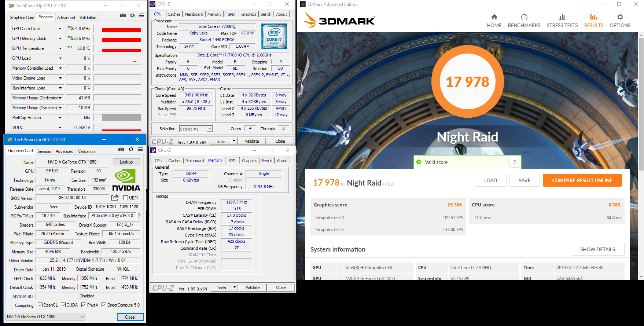This screenshot has height=326, width=644.
Task: Open GPU Core Clock sensor dropdown
Action: tap(60, 29)
